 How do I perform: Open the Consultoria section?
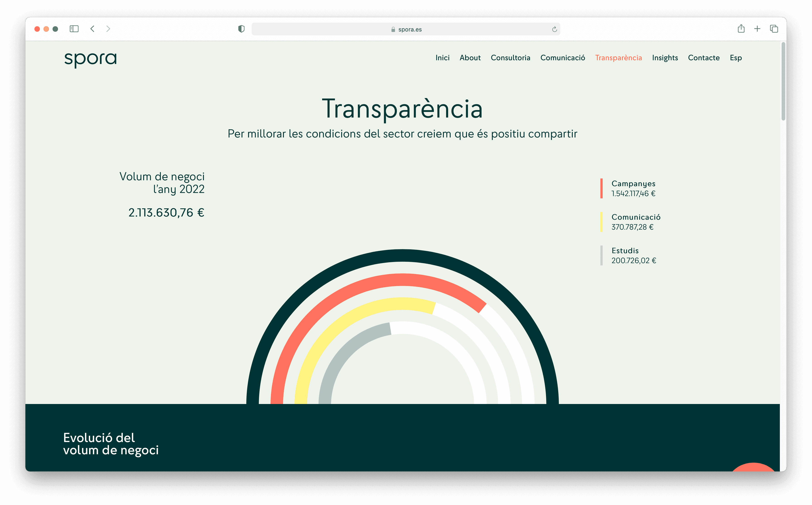pyautogui.click(x=511, y=58)
